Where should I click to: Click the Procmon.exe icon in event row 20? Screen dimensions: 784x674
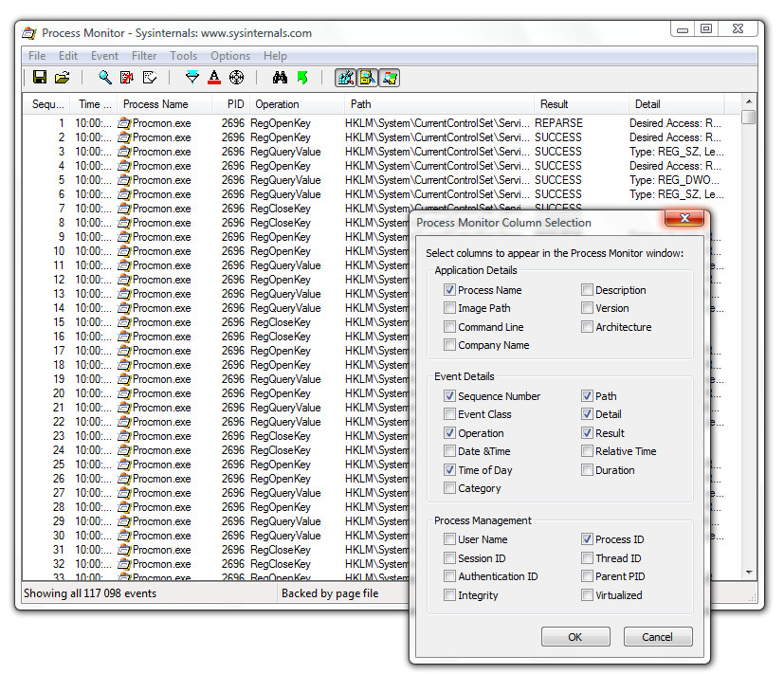(x=124, y=393)
